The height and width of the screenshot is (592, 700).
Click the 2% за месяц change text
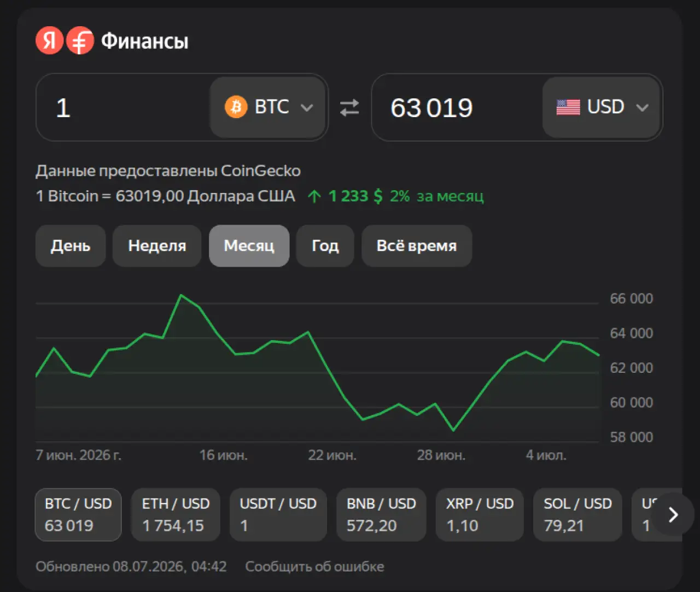pos(437,196)
